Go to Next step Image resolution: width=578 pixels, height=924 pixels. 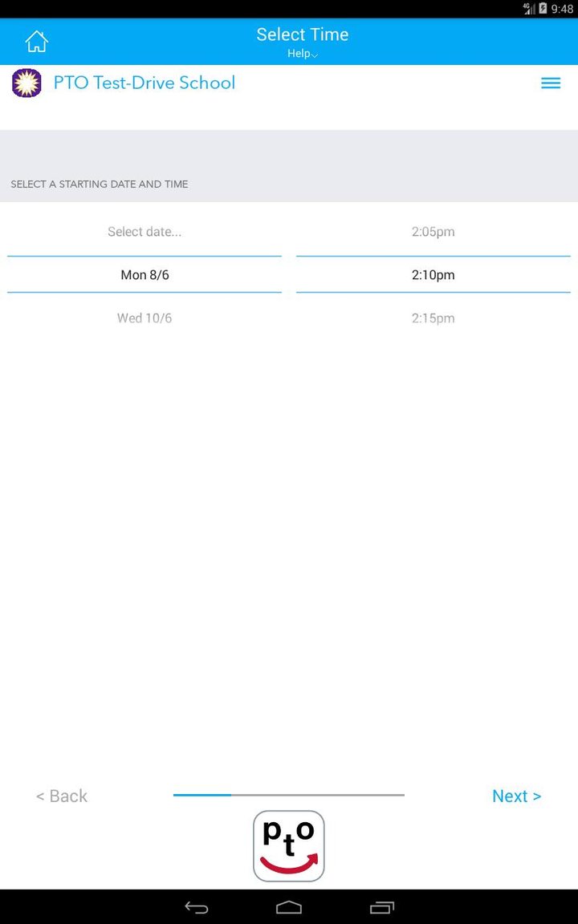(517, 796)
